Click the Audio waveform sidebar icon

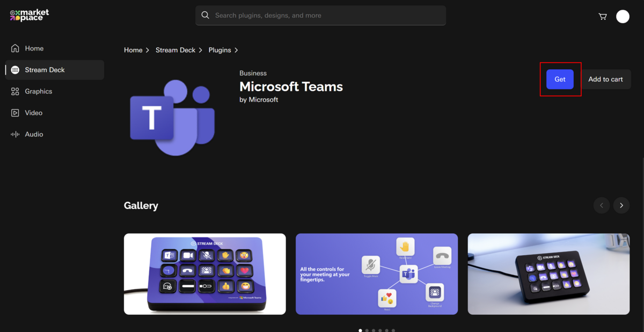15,134
